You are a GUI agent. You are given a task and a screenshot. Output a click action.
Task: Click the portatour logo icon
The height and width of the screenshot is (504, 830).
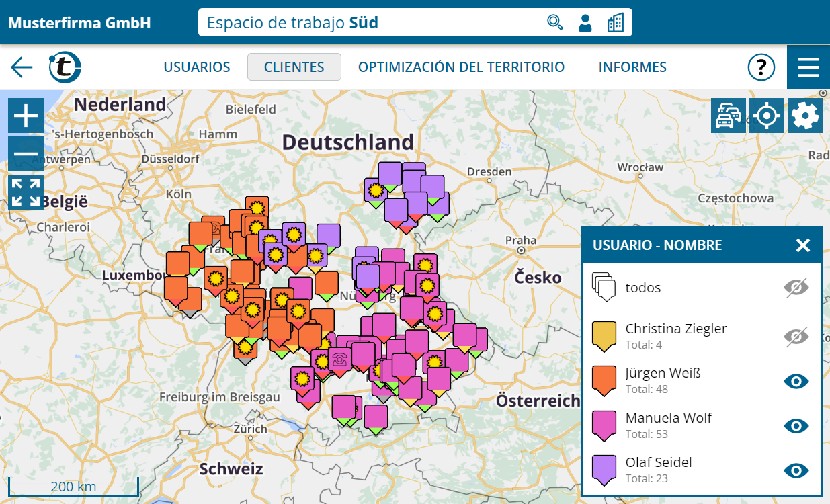[x=65, y=67]
